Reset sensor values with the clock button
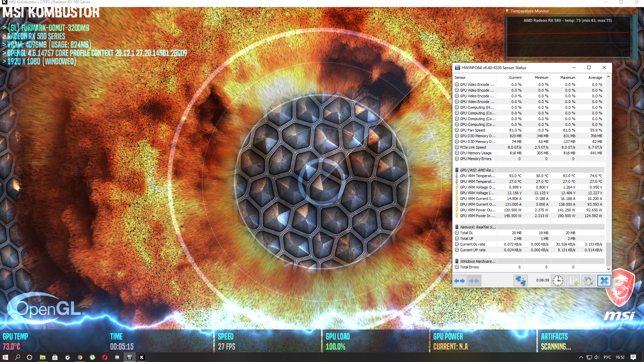Screen dimensions: 644x362 (558, 280)
